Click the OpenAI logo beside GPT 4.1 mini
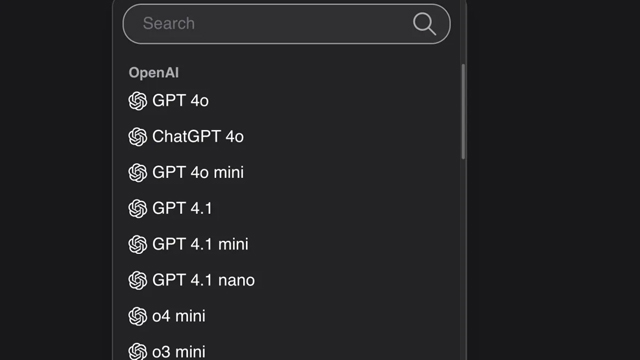 tap(138, 244)
